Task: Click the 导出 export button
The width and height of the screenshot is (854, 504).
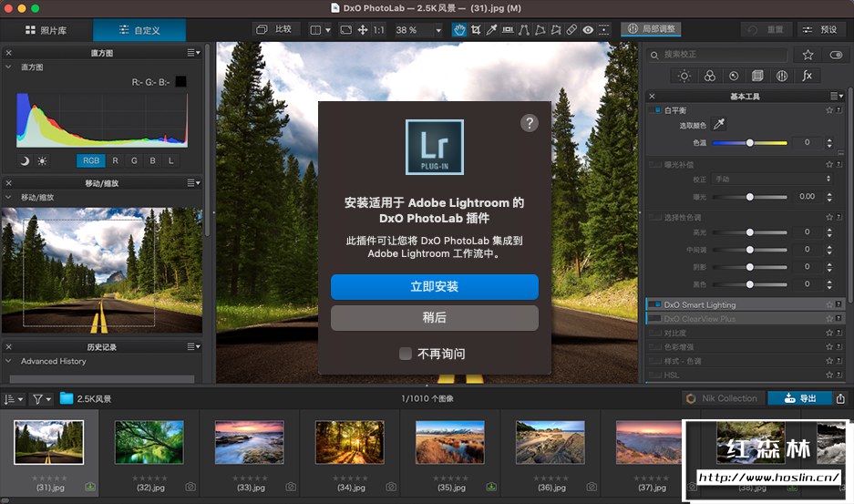Action: (x=799, y=398)
